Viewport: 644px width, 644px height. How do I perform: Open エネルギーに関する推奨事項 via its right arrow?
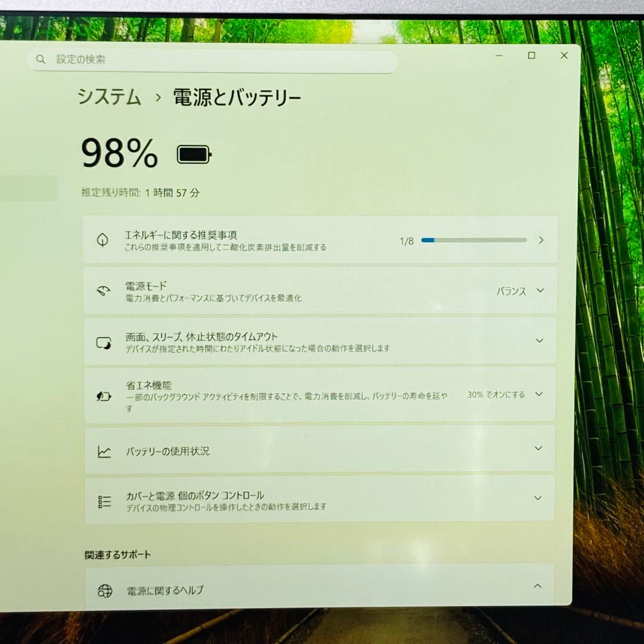click(x=541, y=240)
